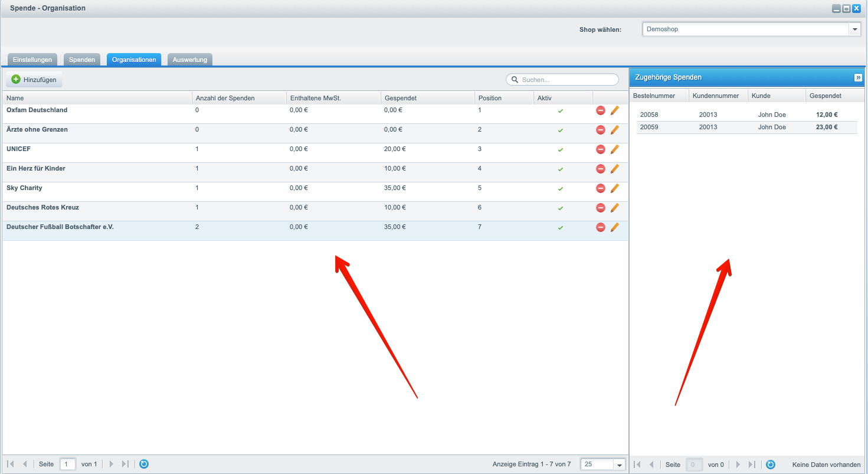Click the 12,00 € donation amount
The image size is (868, 474).
tap(827, 115)
